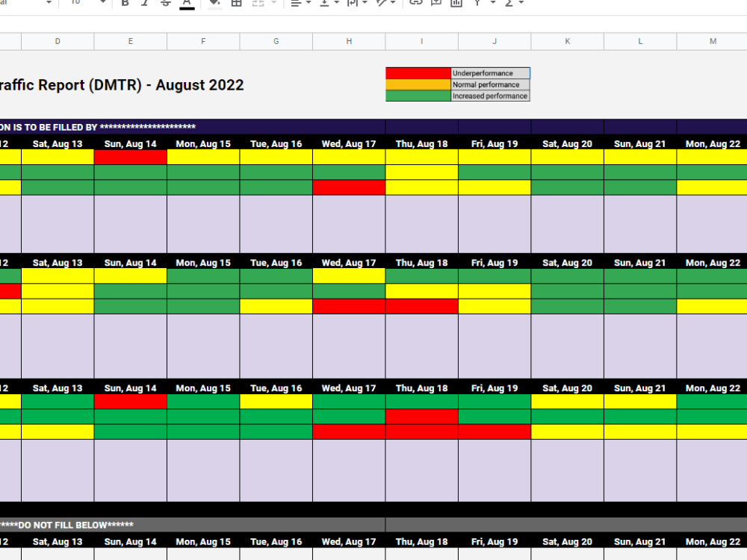Screen dimensions: 747x560
Task: Open the font size dropdown arrow
Action: (x=103, y=3)
